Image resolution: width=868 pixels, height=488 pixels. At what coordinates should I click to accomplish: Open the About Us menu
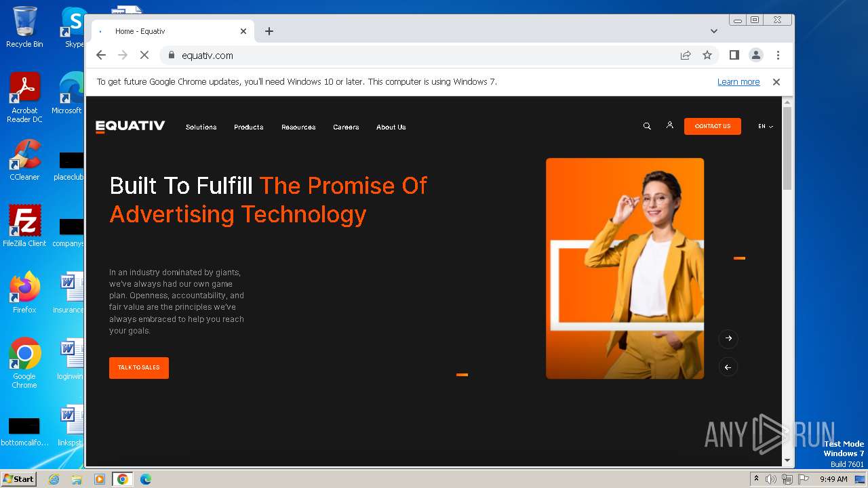click(391, 127)
